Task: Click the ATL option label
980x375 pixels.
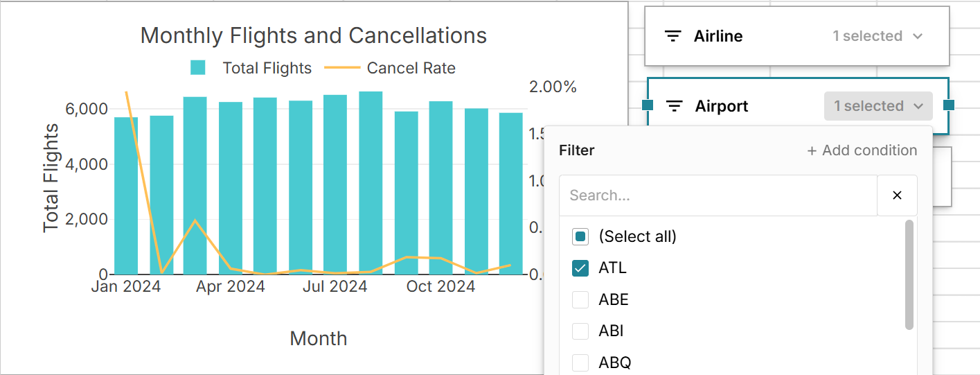Action: (x=612, y=268)
